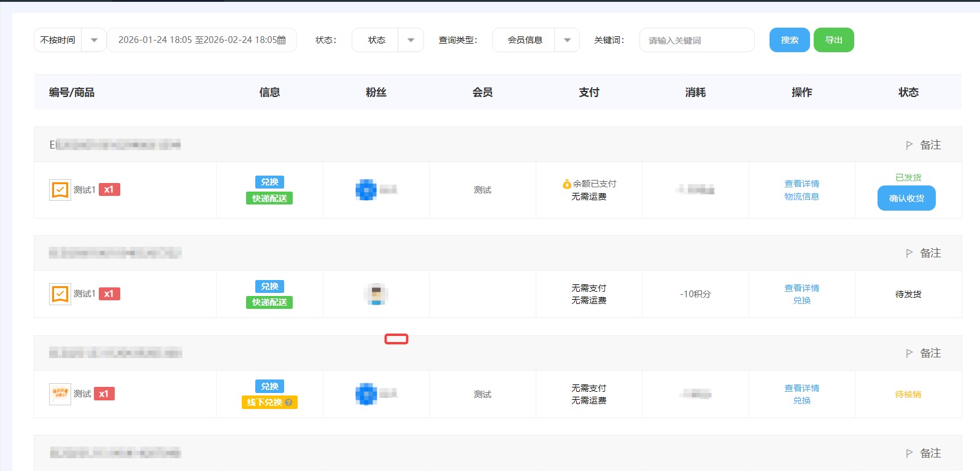The width and height of the screenshot is (980, 471).
Task: Click the 确认收货 button
Action: 906,198
